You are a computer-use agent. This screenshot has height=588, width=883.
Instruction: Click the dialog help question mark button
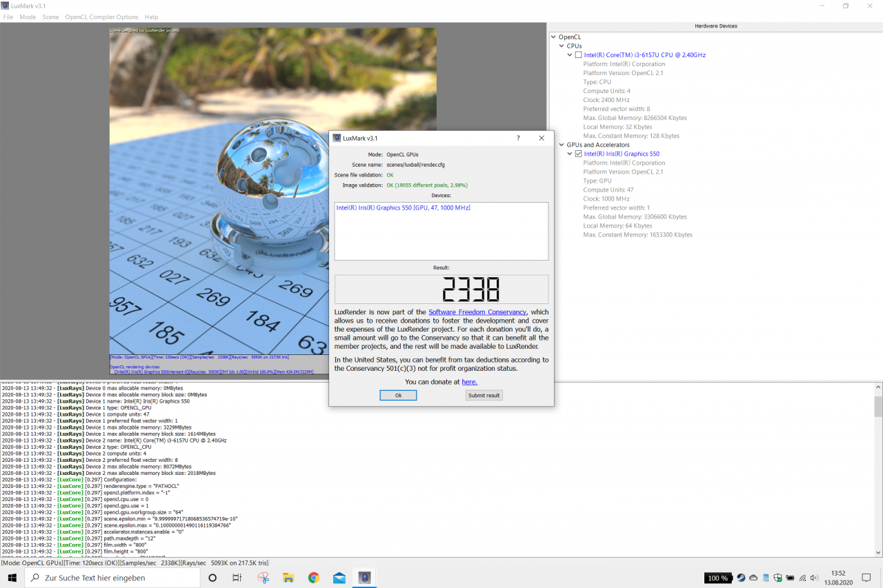(518, 138)
